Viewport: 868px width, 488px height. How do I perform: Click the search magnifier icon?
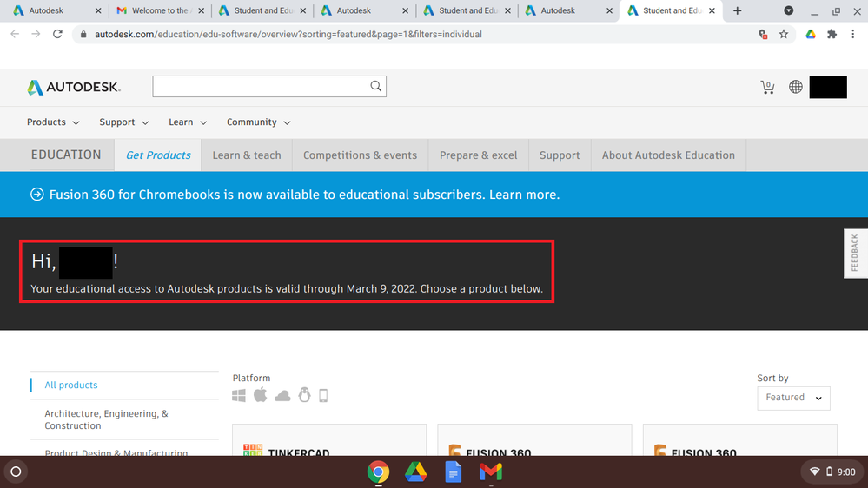(376, 86)
